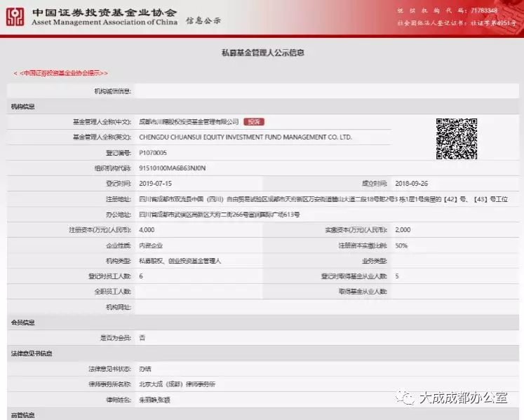
Task: Click the 法律意见书信息 section header
Action: coord(32,353)
